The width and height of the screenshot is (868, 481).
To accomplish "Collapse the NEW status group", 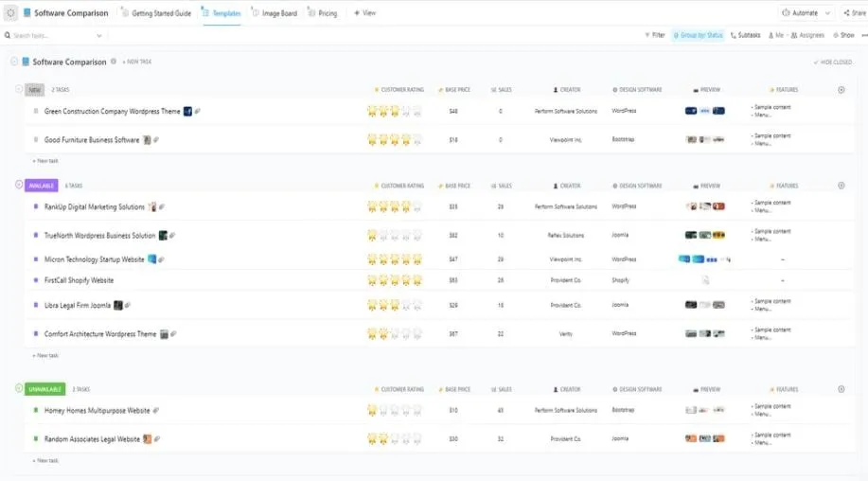I will [x=19, y=89].
